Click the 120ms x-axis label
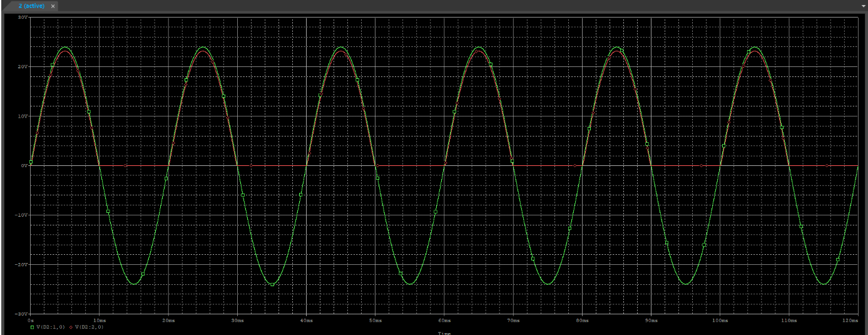 click(x=850, y=320)
